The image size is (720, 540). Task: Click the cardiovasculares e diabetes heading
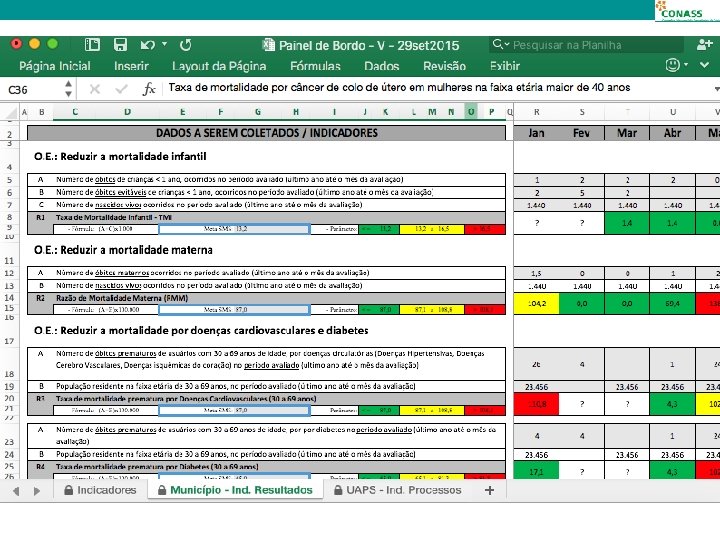point(201,331)
